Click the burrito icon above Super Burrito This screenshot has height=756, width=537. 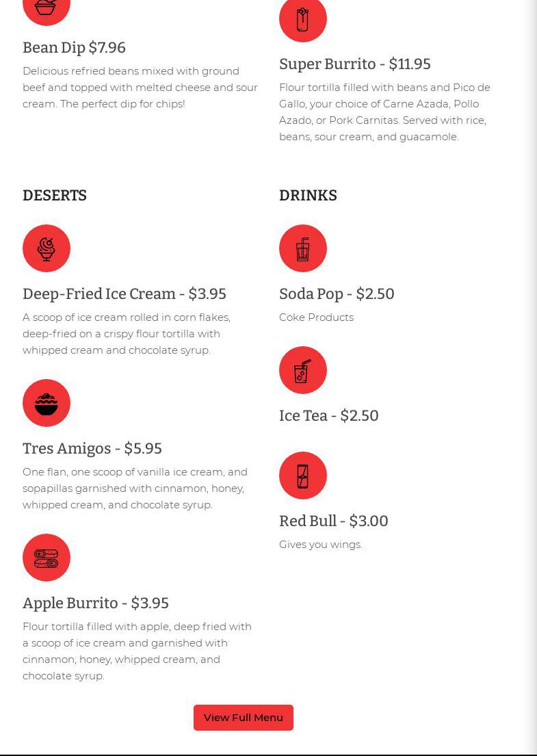302,18
